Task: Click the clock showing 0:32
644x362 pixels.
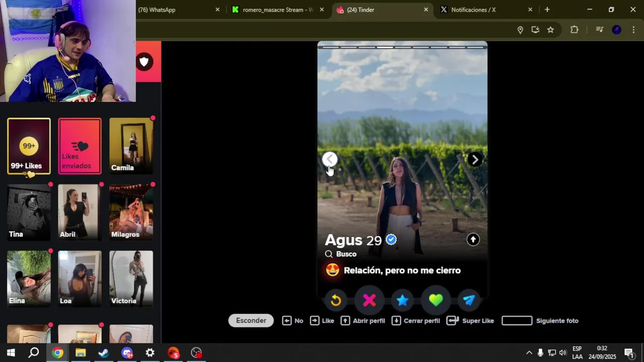Action: [602, 348]
